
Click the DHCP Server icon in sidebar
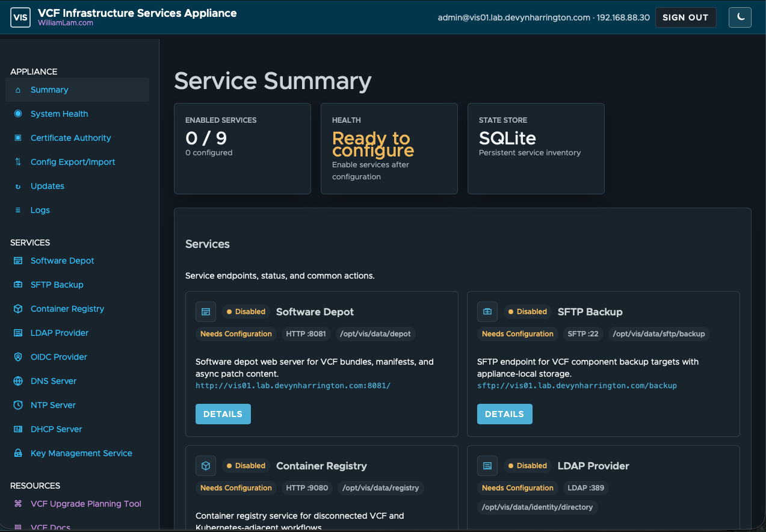pyautogui.click(x=18, y=429)
